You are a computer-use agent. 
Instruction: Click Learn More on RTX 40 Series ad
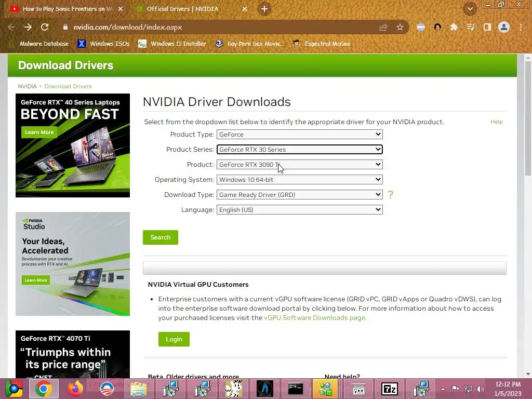[x=39, y=132]
